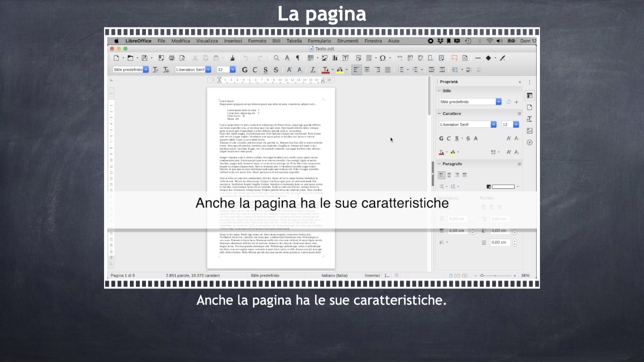This screenshot has height=362, width=644.
Task: Click Italiano (Italia) language in status bar
Action: point(334,275)
